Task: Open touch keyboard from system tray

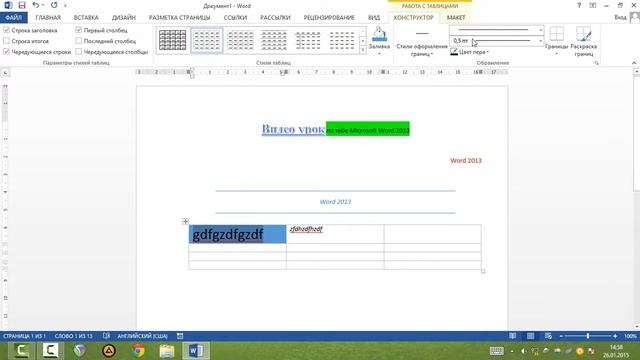Action: click(x=496, y=351)
